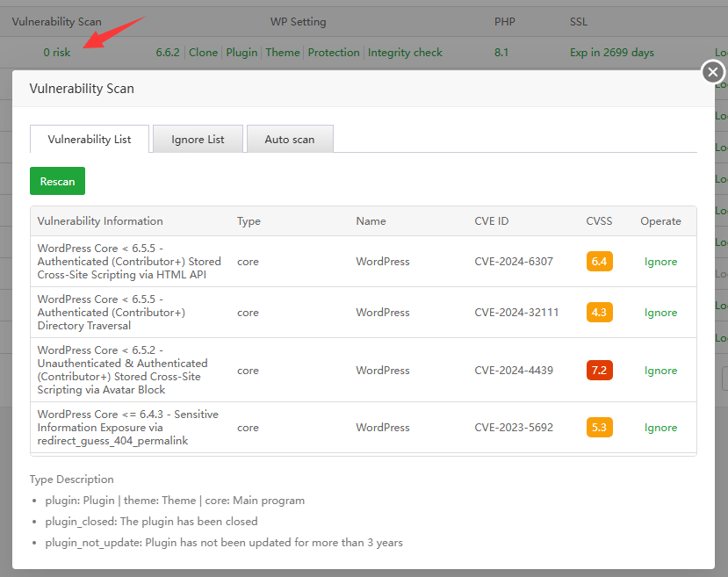Click the 6.6.2 WordPress version link
Screen dimensions: 728x577
pyautogui.click(x=168, y=53)
